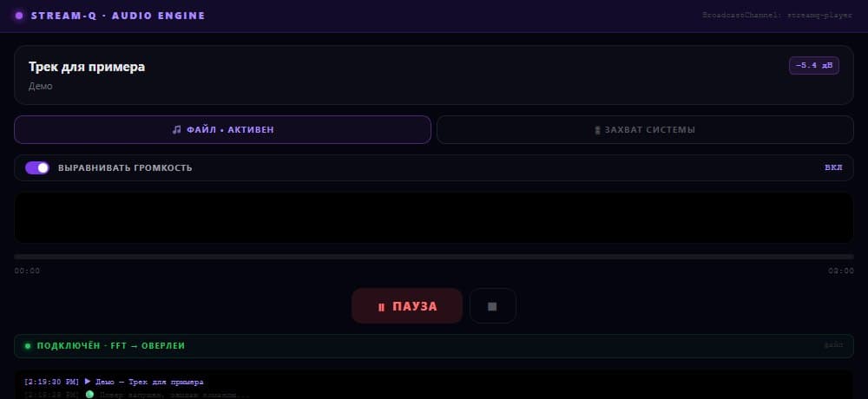The height and width of the screenshot is (399, 868).
Task: Switch to the ФАЙЛ • АКТИВЕН source tab
Action: coord(222,129)
